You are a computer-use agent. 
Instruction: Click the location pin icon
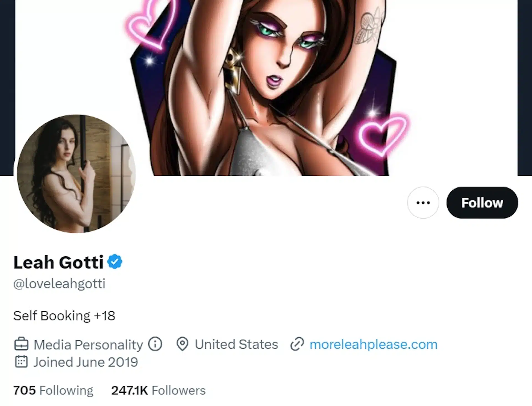(182, 344)
